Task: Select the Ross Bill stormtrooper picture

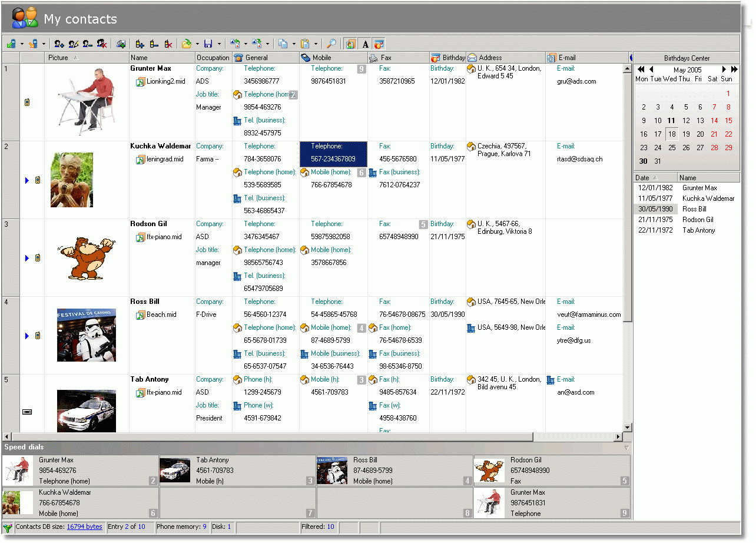Action: [87, 335]
